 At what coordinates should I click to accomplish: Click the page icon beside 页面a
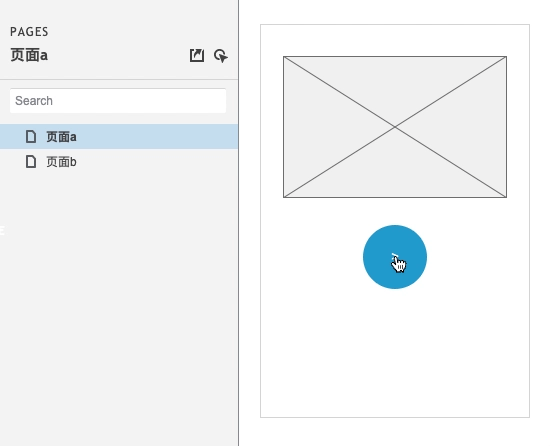[x=31, y=136]
